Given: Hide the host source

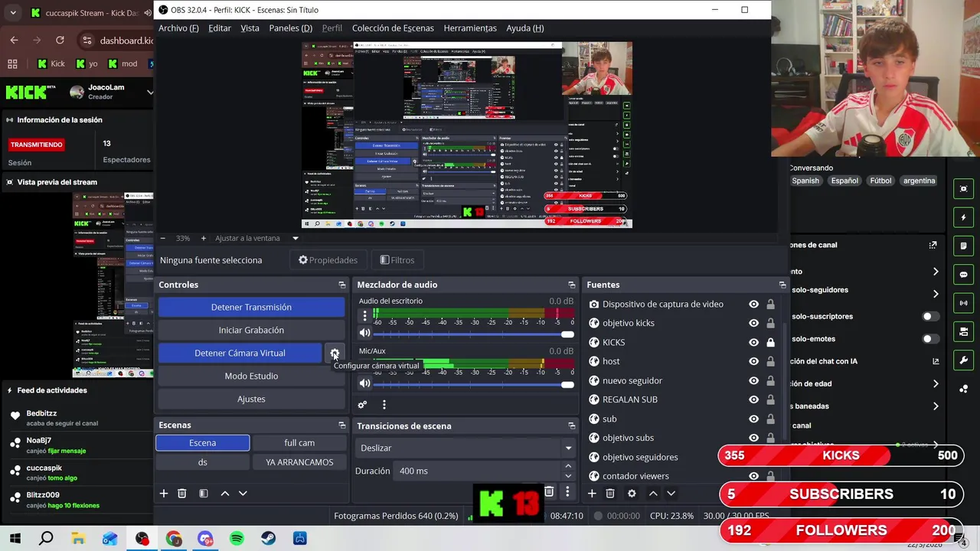Looking at the screenshot, I should tap(753, 361).
